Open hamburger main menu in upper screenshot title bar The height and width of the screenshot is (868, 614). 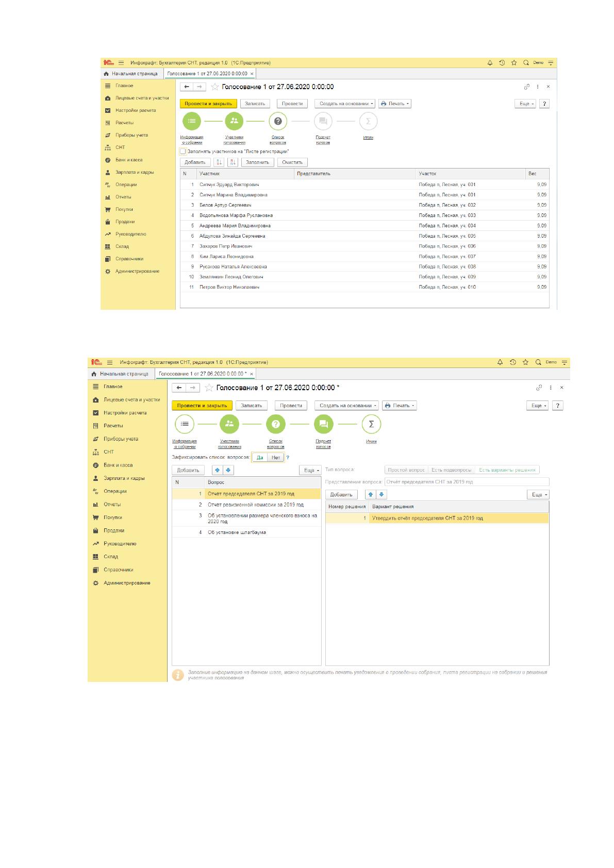click(x=121, y=63)
